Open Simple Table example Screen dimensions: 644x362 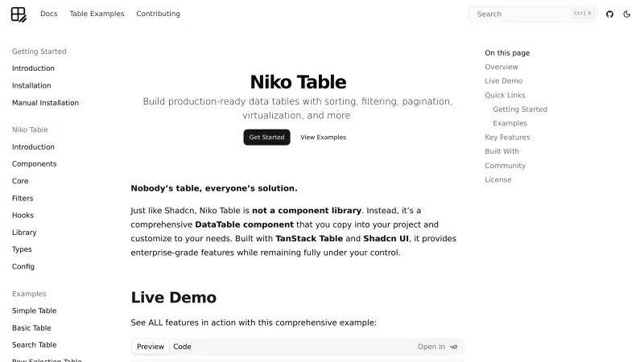pyautogui.click(x=34, y=311)
